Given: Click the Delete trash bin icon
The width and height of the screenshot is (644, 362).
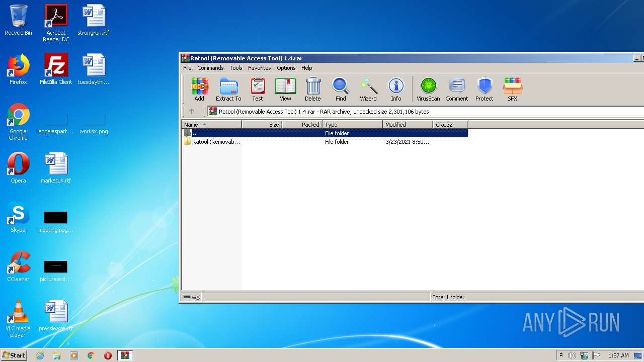Looking at the screenshot, I should click(x=313, y=89).
